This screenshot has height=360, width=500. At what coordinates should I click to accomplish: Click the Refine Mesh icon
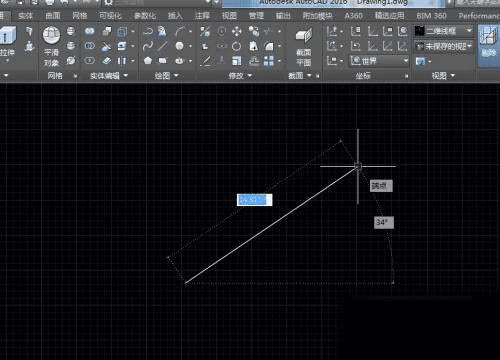point(71,60)
